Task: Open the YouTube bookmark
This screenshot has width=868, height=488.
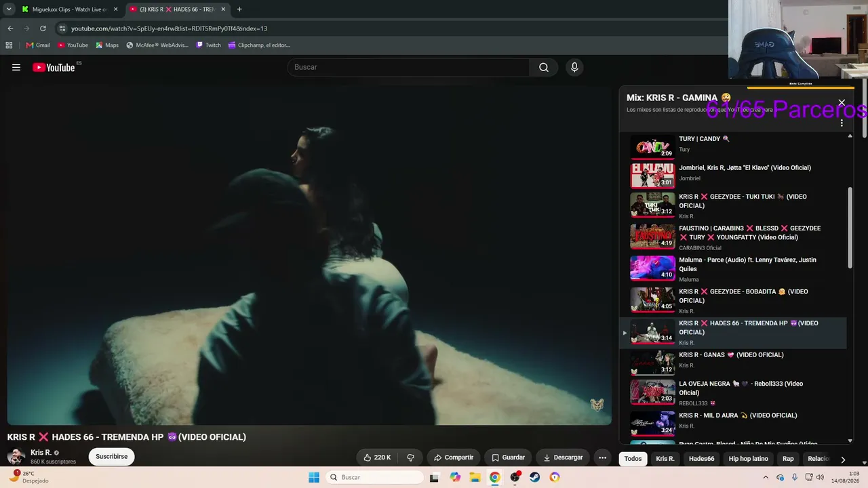Action: (73, 45)
